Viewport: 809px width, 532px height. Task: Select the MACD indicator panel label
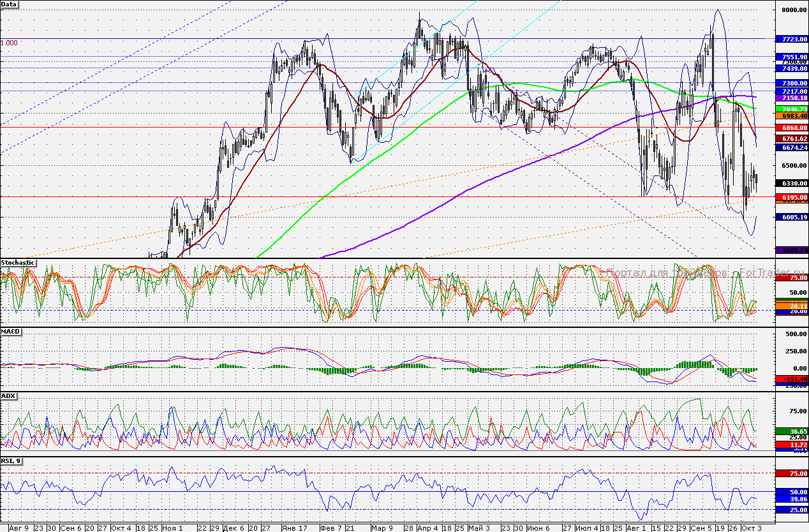pos(10,331)
